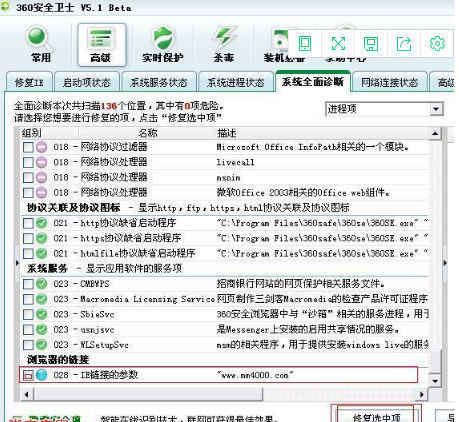Check the 018 网络协议过滤器 checkbox

tap(28, 147)
